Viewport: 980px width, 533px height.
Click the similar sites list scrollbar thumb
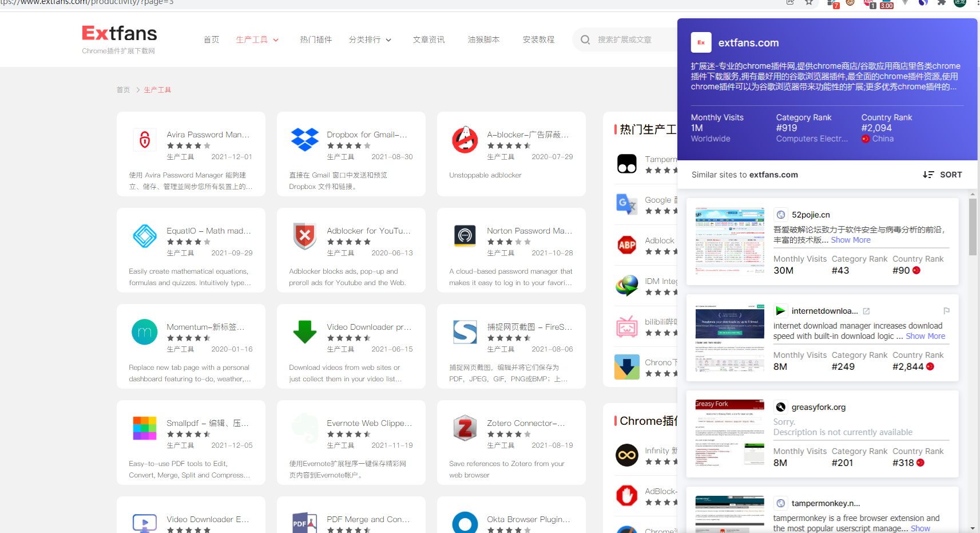click(x=973, y=227)
